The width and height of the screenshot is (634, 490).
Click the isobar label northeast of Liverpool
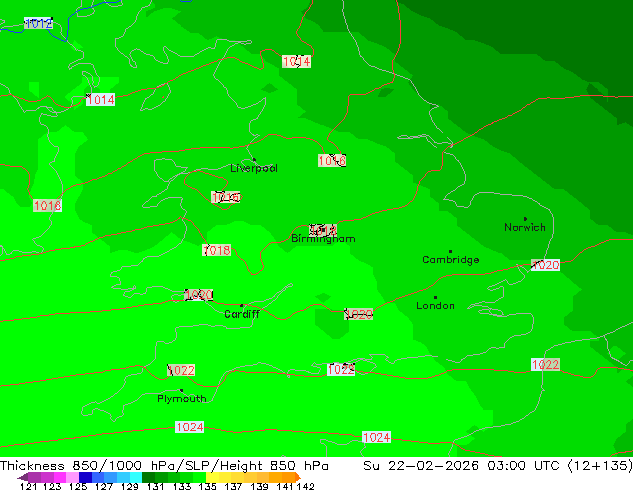click(332, 161)
